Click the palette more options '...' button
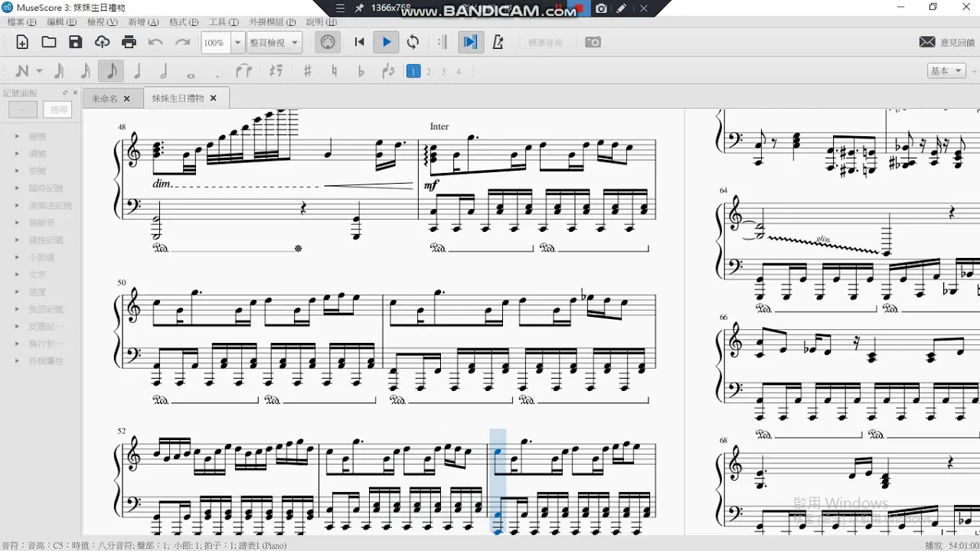 [x=23, y=110]
